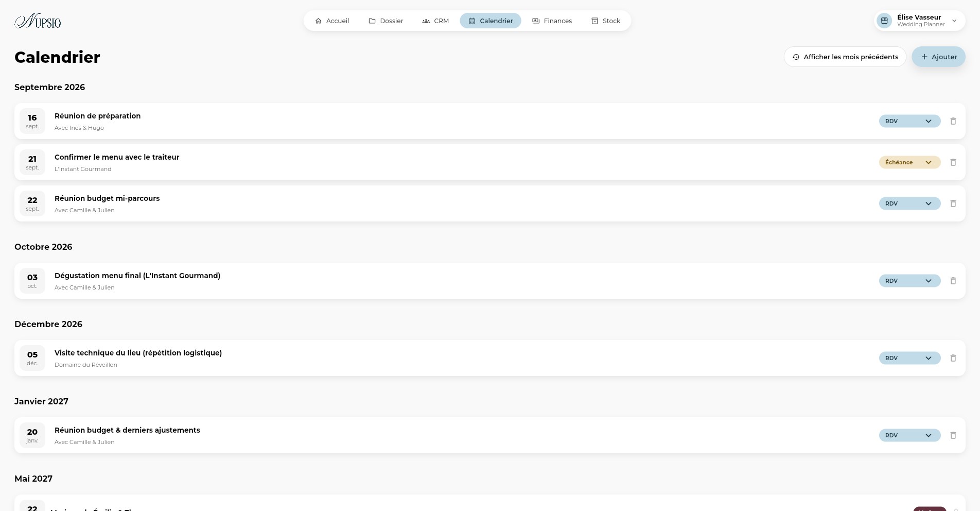Screen dimensions: 980x511
Task: Click the 21 sept. date badge
Action: (32, 162)
